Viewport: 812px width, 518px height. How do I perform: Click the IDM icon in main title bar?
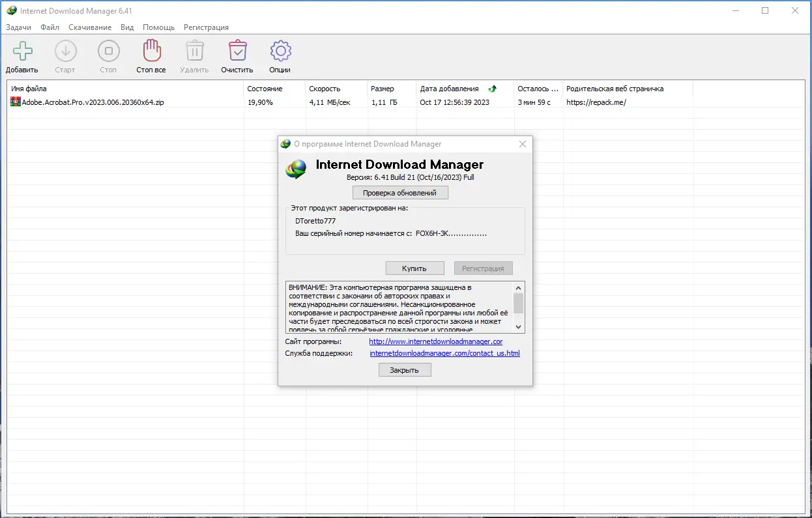pyautogui.click(x=10, y=11)
